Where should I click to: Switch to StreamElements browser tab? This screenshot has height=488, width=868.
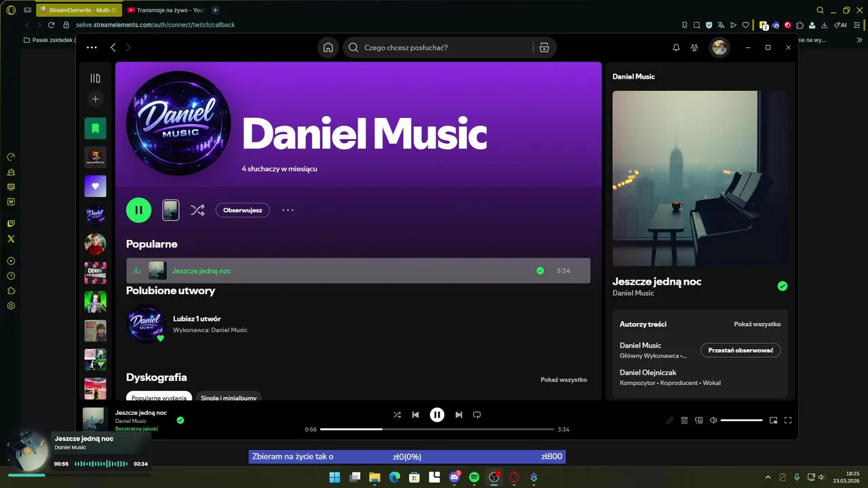point(79,10)
